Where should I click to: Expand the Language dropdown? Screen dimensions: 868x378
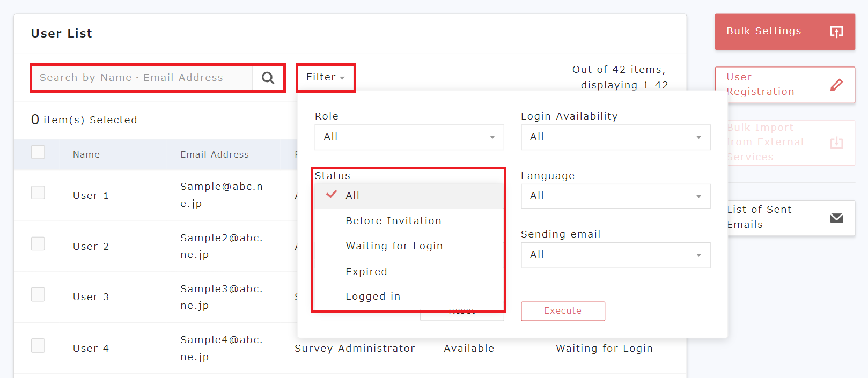click(615, 196)
